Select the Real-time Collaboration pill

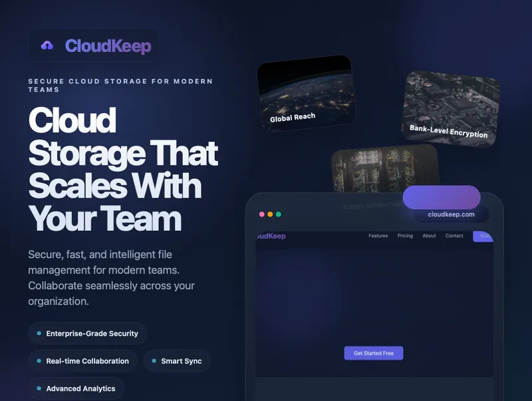(83, 361)
